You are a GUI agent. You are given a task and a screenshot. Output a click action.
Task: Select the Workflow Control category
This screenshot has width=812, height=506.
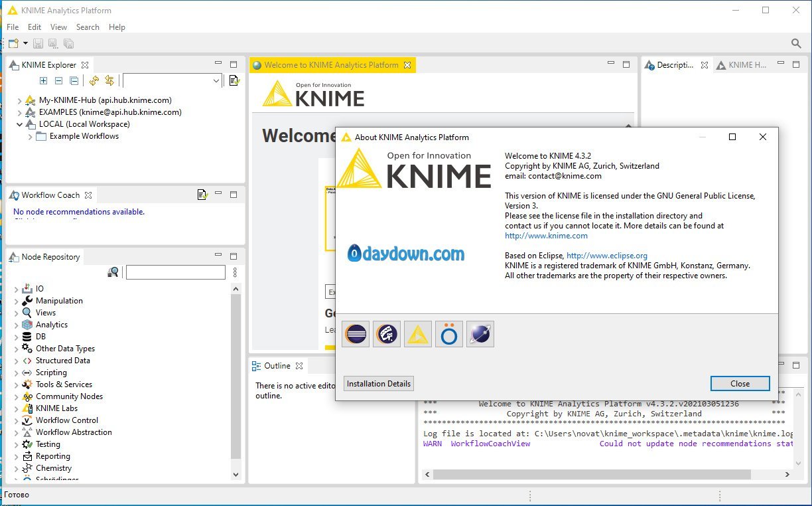67,420
